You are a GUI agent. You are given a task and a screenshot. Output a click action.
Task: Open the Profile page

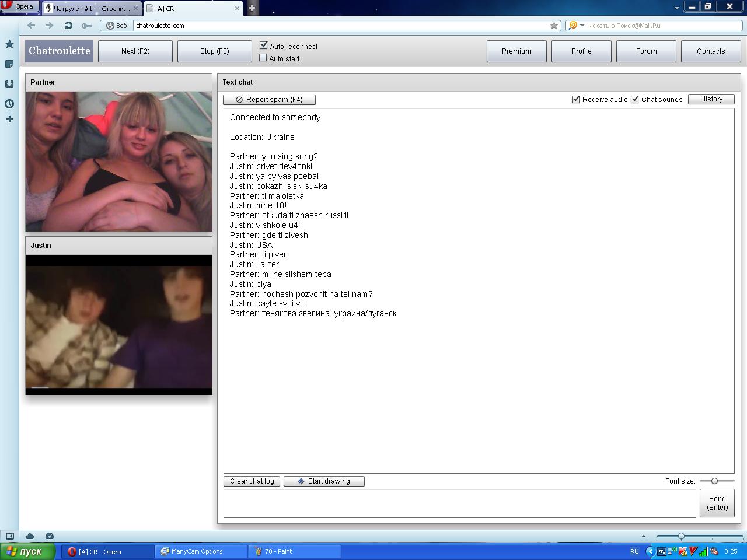pyautogui.click(x=581, y=51)
